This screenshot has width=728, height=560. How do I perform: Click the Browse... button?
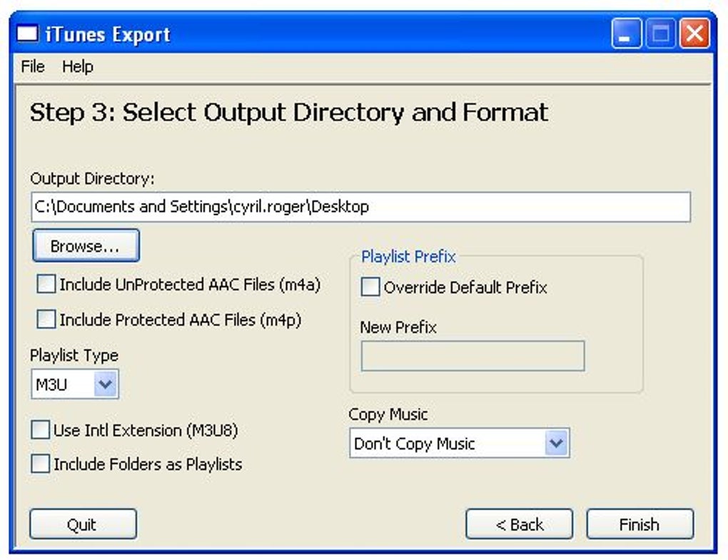click(x=86, y=246)
